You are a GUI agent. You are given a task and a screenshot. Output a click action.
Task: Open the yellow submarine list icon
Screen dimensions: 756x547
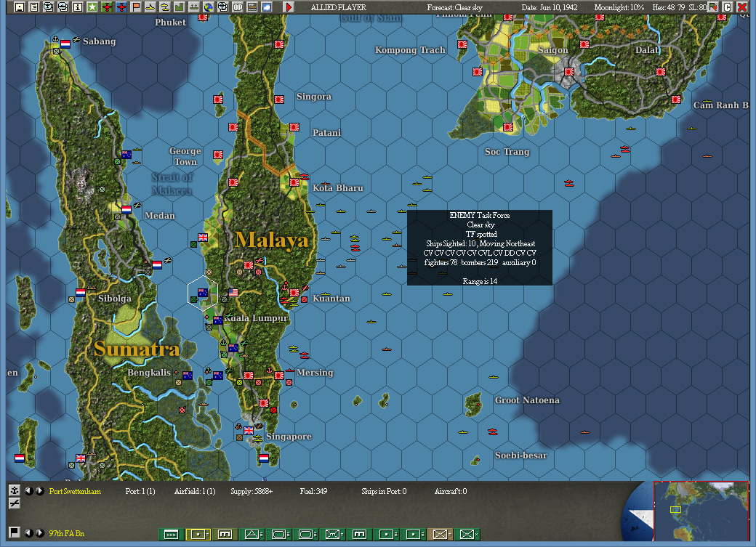(x=165, y=7)
